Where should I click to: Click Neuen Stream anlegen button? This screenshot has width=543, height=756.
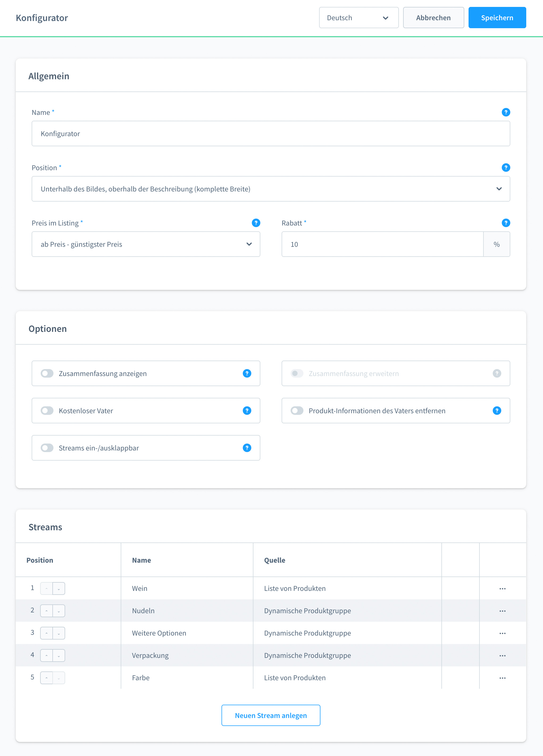tap(271, 715)
